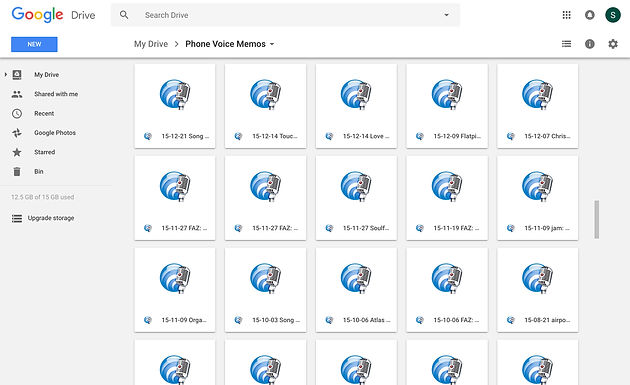Viewport: 630px width, 385px height.
Task: Select the 15-12-21 Song file thumbnail
Action: 175,95
